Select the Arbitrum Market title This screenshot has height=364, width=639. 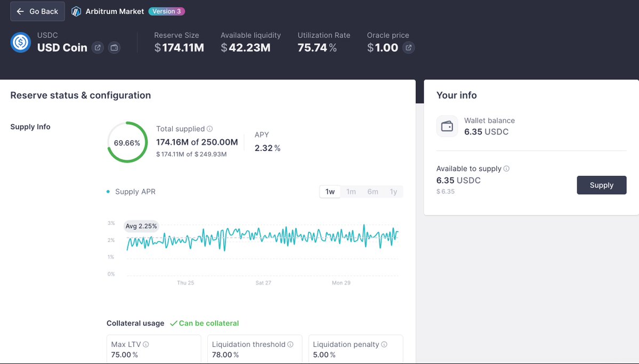pyautogui.click(x=115, y=11)
